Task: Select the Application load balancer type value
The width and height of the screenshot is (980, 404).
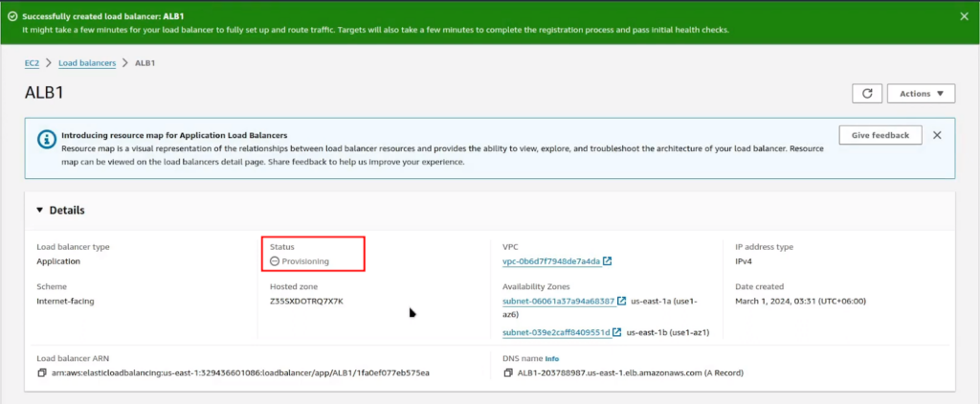Action: [x=58, y=261]
